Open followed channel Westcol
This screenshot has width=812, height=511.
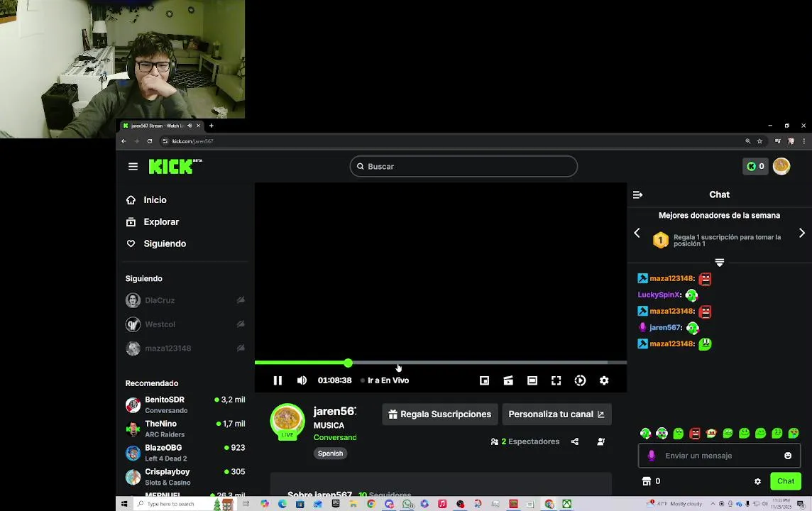tap(185, 324)
